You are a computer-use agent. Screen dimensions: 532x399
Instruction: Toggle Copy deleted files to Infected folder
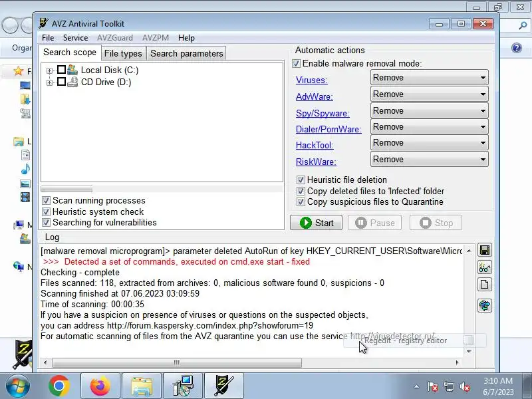coord(301,191)
